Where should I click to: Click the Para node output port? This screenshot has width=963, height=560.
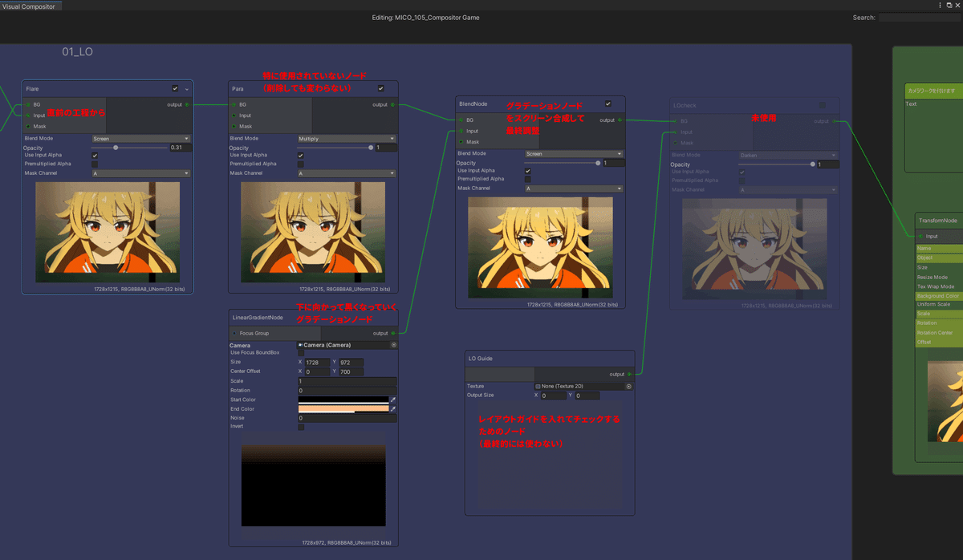pyautogui.click(x=393, y=104)
